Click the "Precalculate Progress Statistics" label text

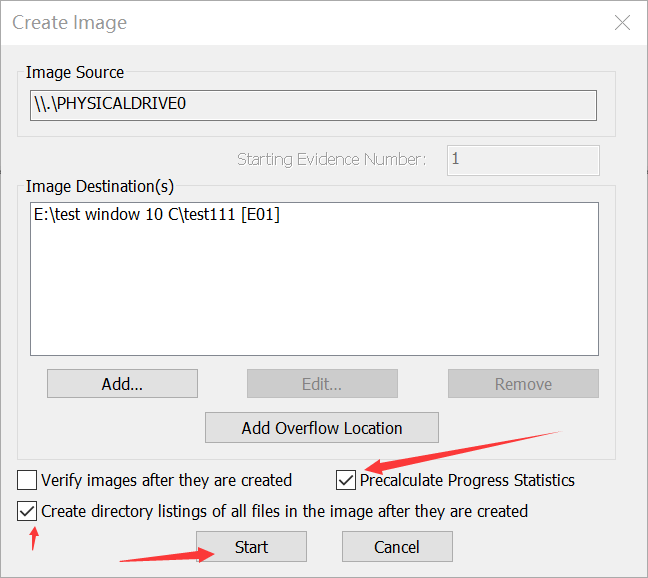[467, 480]
